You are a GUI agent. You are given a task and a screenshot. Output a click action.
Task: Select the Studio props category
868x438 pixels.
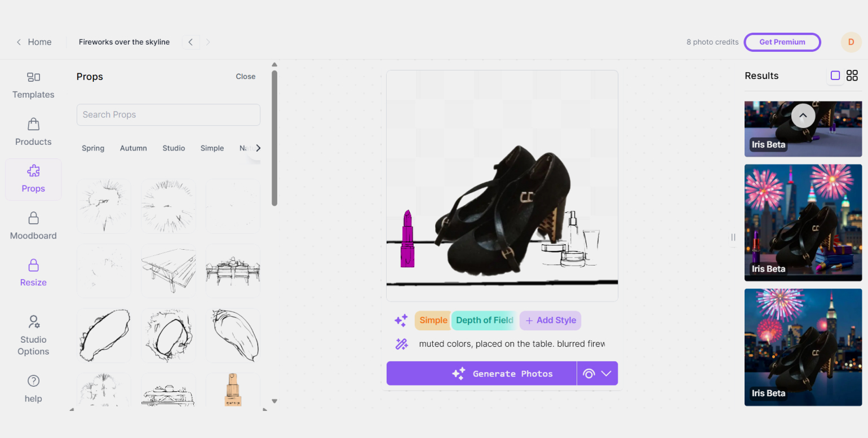pyautogui.click(x=174, y=148)
